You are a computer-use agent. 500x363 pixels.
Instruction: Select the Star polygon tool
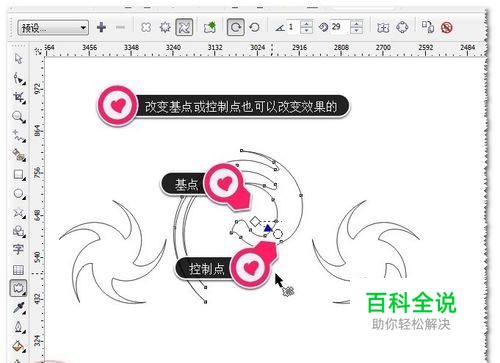point(19,213)
